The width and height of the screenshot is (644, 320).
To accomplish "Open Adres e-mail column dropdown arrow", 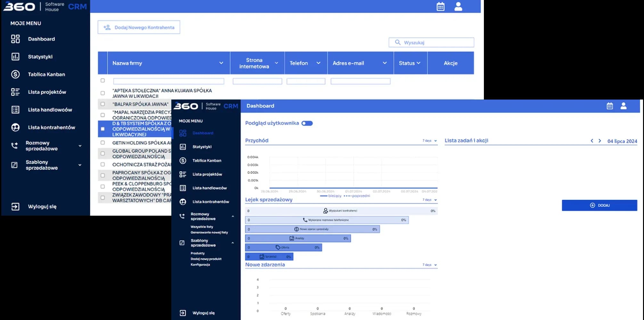I will click(x=385, y=63).
